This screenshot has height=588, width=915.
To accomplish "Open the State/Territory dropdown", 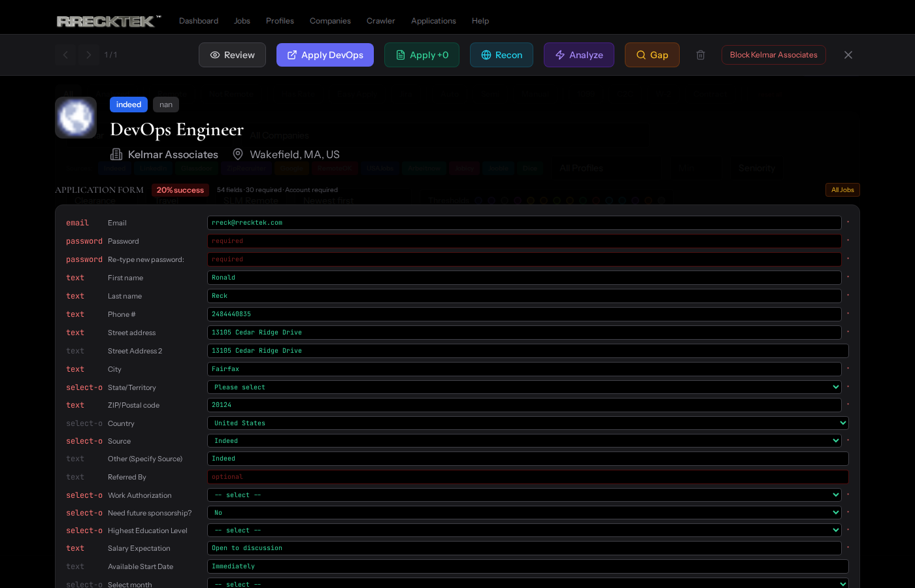I will click(524, 387).
